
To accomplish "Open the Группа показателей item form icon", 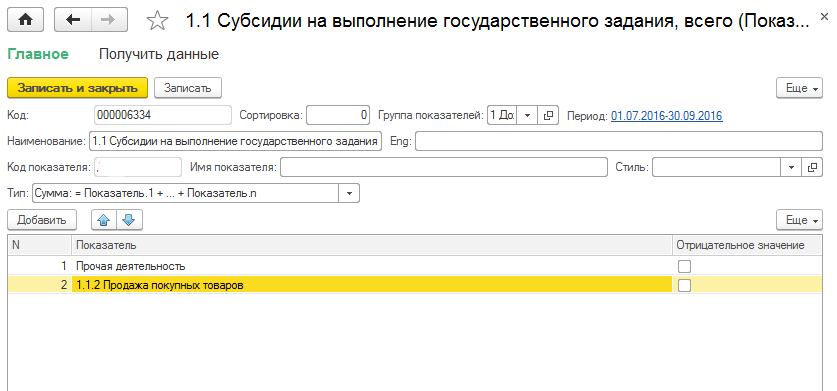I will pos(548,115).
